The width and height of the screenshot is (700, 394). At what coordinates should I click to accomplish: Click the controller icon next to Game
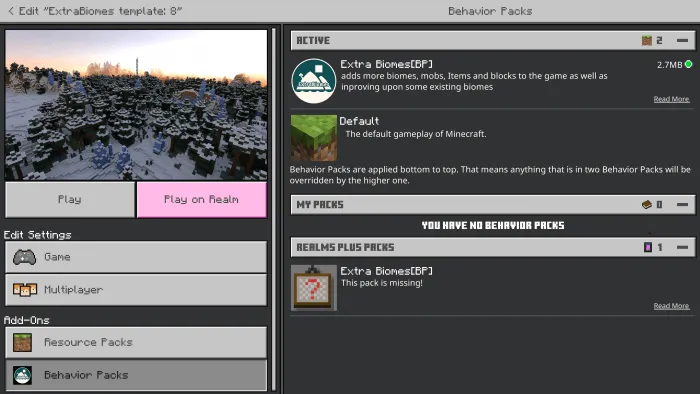coord(25,257)
